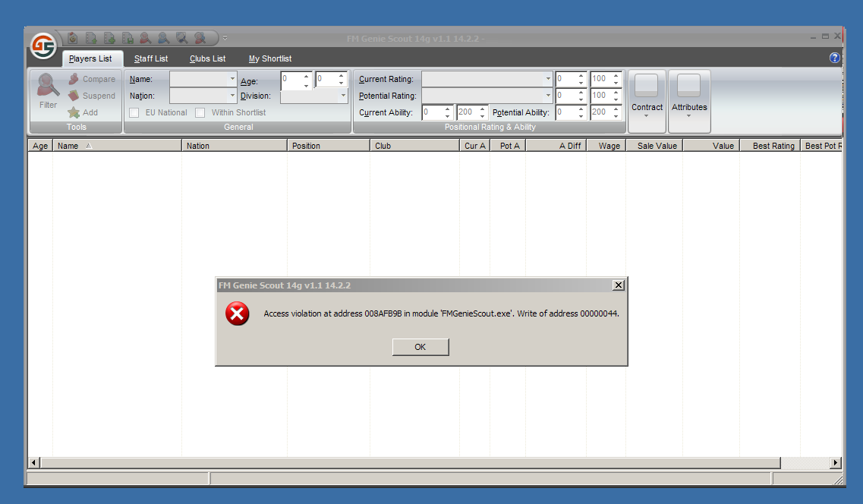Click the red-and-blue people search icon
This screenshot has height=504, width=863.
pyautogui.click(x=200, y=38)
